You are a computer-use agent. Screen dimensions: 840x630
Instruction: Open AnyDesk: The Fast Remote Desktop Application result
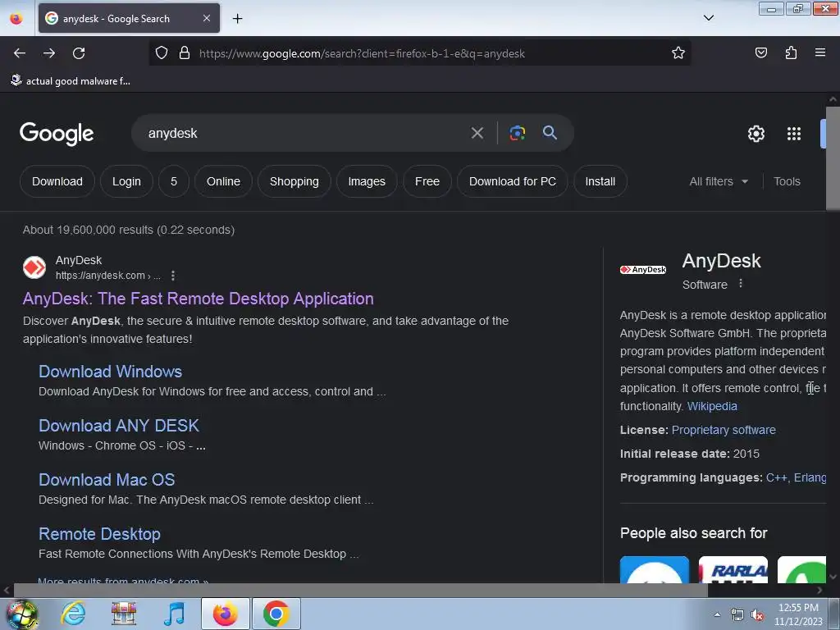pyautogui.click(x=199, y=299)
